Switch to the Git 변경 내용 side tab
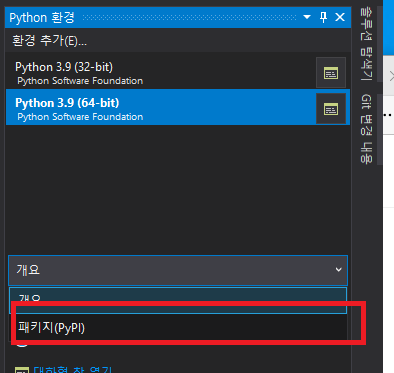This screenshot has width=394, height=373. point(366,129)
